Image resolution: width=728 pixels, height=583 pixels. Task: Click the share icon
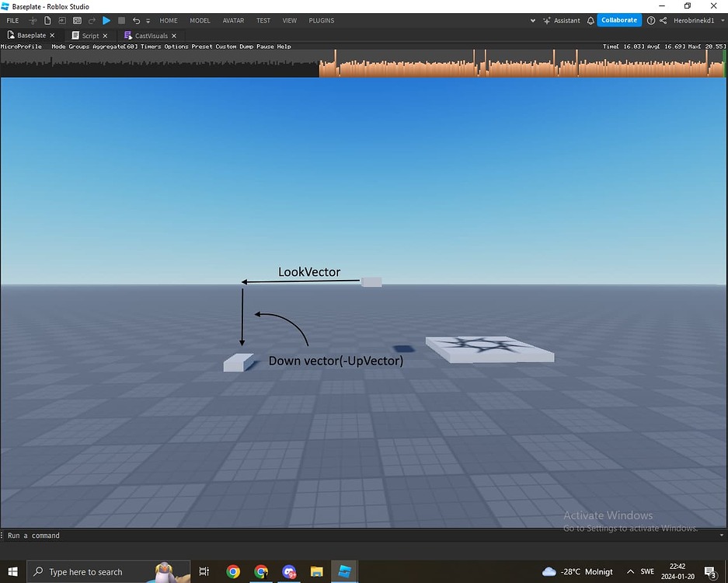point(664,20)
